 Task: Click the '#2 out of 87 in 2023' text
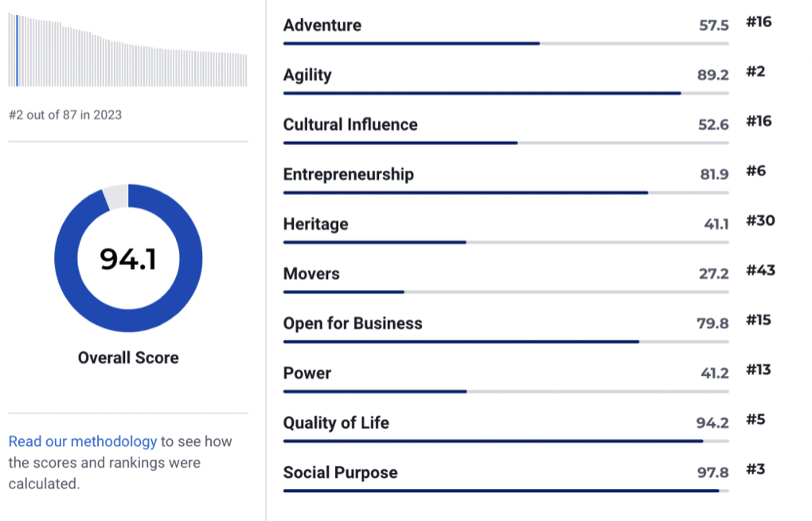[x=65, y=115]
